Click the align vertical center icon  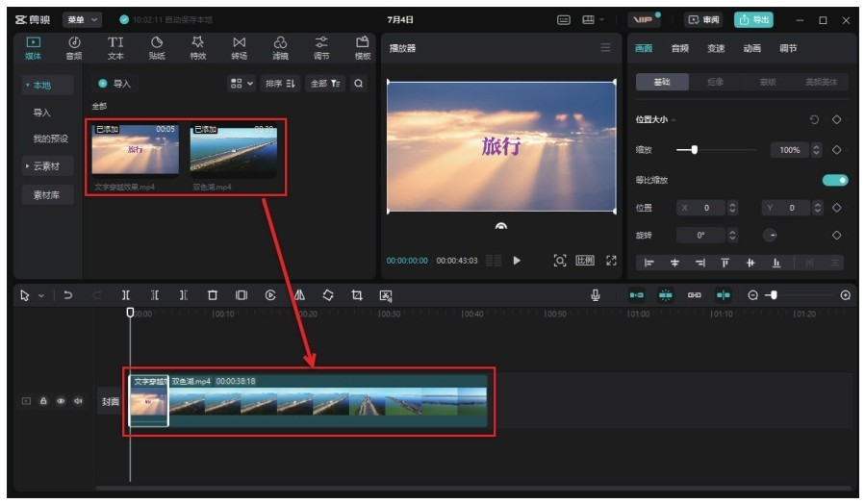pos(751,263)
